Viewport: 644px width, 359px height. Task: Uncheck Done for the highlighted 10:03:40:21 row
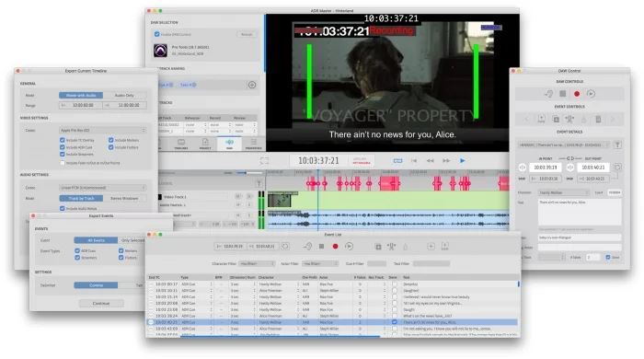[395, 322]
